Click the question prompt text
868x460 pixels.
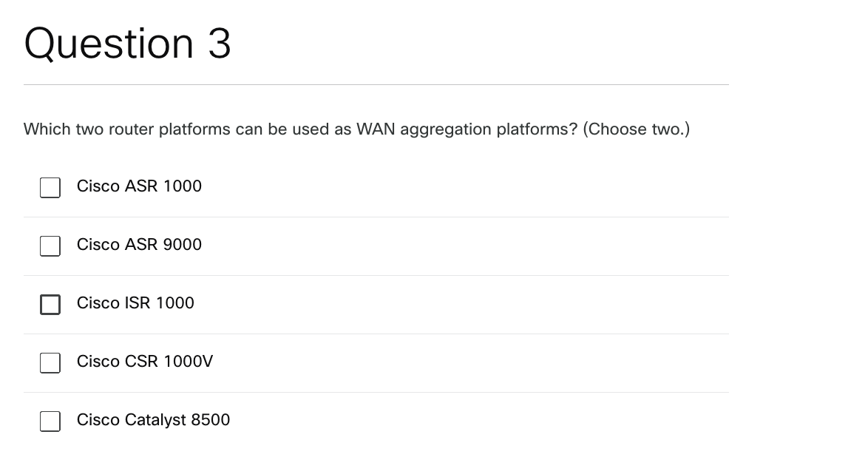pyautogui.click(x=356, y=129)
